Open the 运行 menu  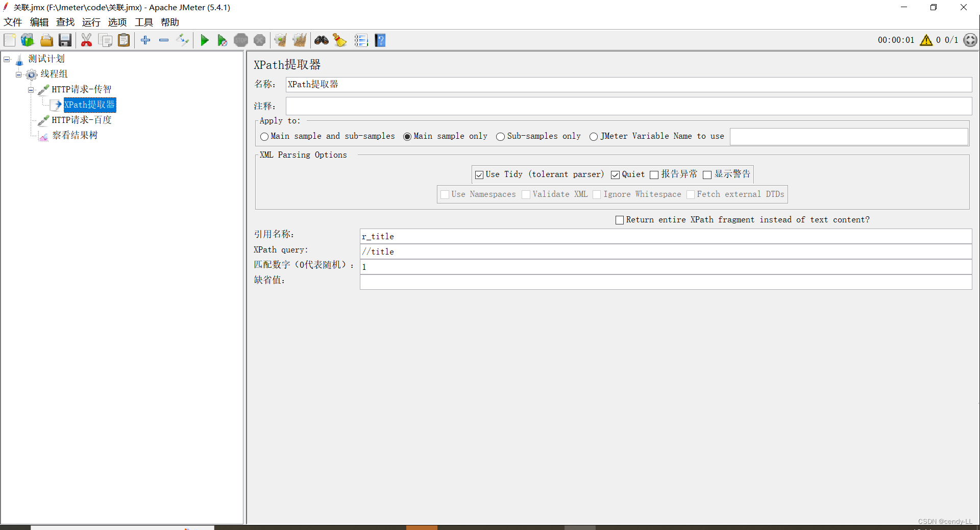(91, 22)
